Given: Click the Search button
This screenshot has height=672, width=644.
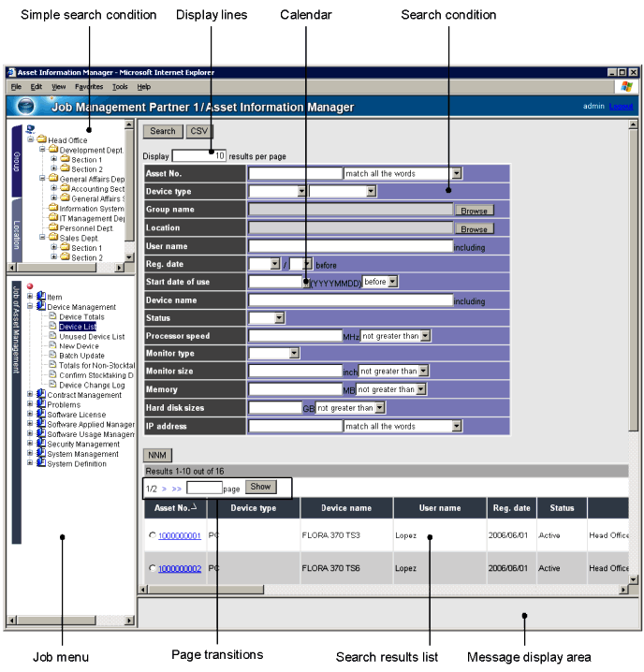Looking at the screenshot, I should tap(163, 131).
